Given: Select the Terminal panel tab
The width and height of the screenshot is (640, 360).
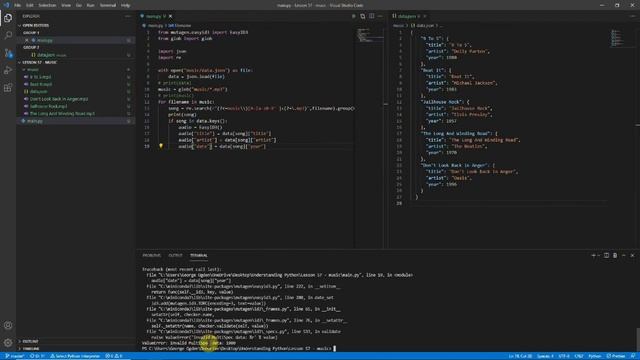Looking at the screenshot, I should 199,256.
